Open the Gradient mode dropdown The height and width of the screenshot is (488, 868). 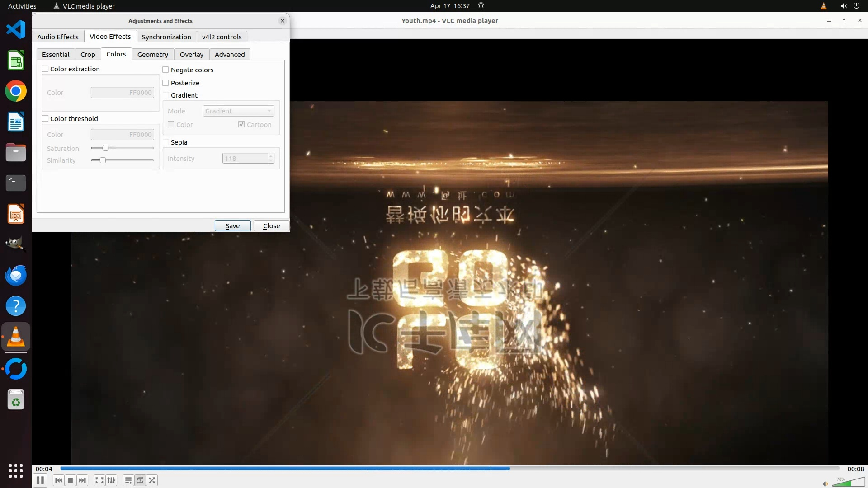click(x=238, y=111)
